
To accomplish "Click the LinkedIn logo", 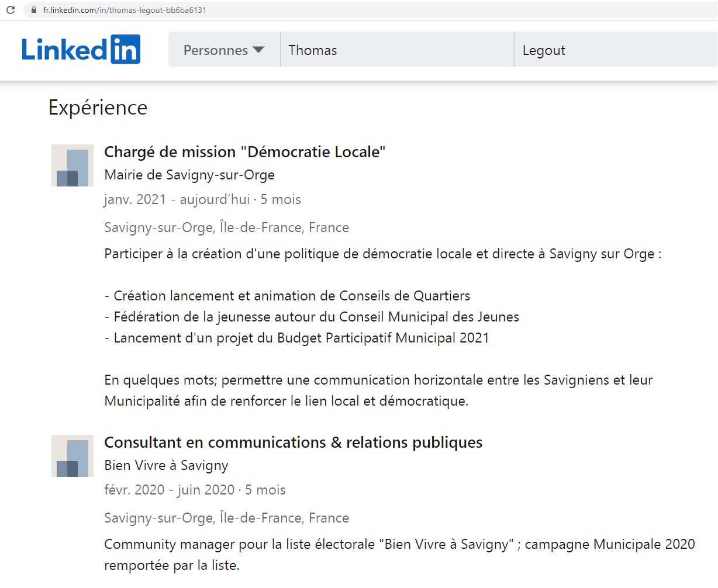I will point(81,49).
